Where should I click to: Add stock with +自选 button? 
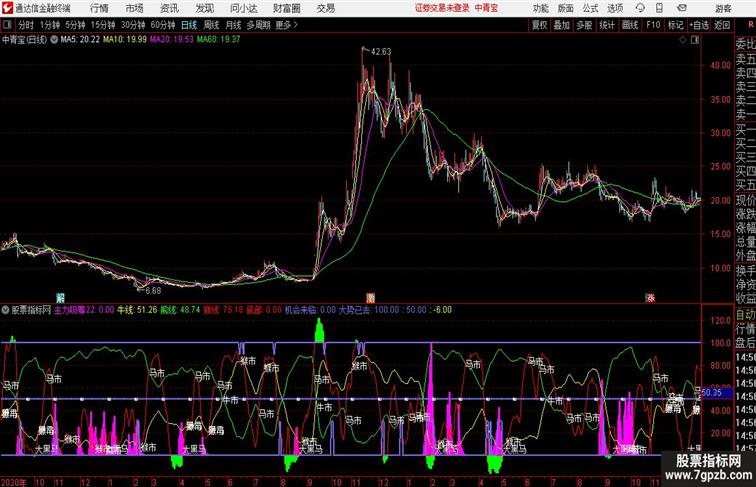(x=699, y=25)
